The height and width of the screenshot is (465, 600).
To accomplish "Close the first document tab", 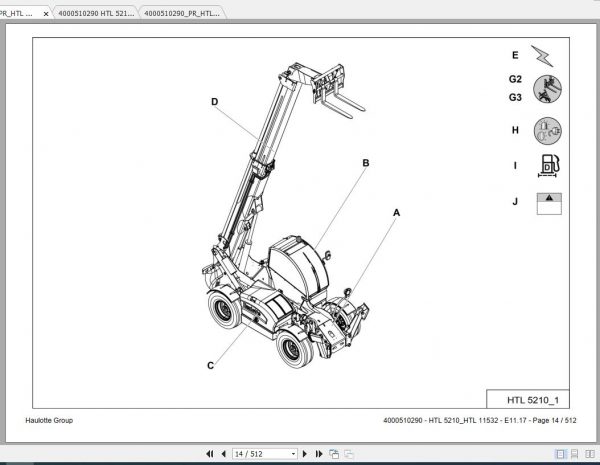I will coord(46,14).
